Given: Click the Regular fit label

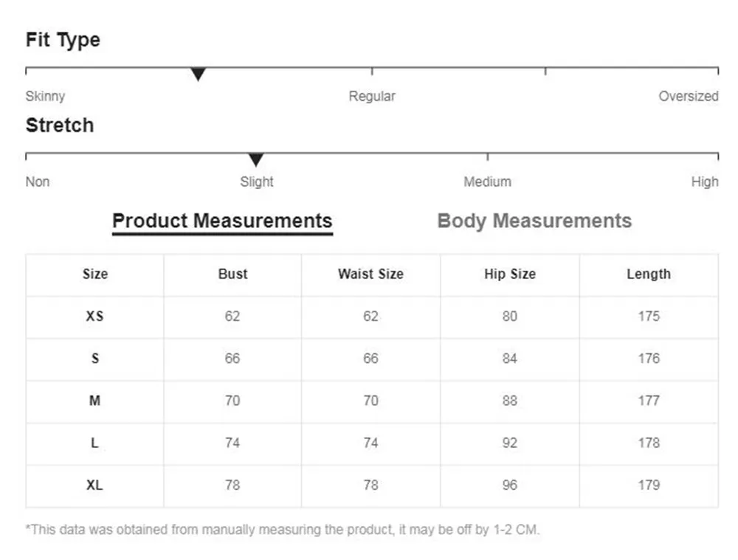Looking at the screenshot, I should (x=372, y=96).
